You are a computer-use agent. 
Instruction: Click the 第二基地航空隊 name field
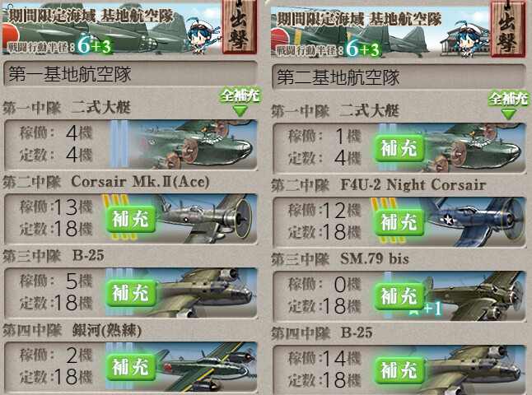tap(399, 77)
